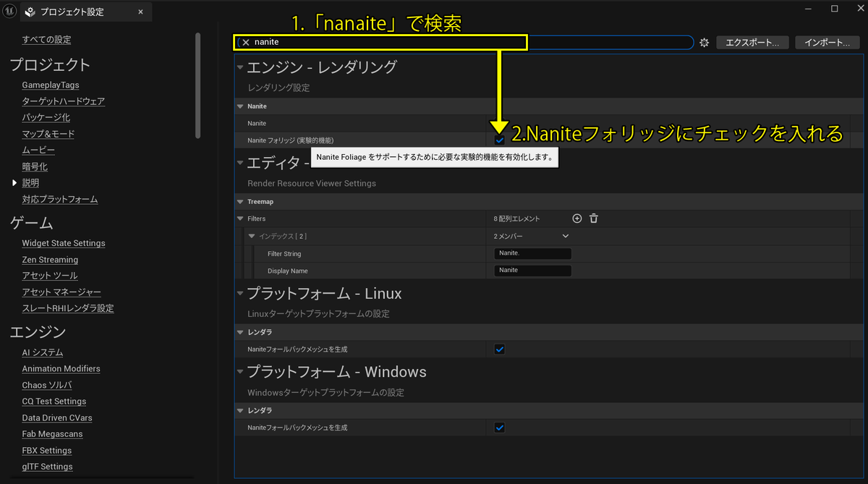The image size is (868, 484).
Task: Add an element to the Filters array
Action: [x=577, y=218]
